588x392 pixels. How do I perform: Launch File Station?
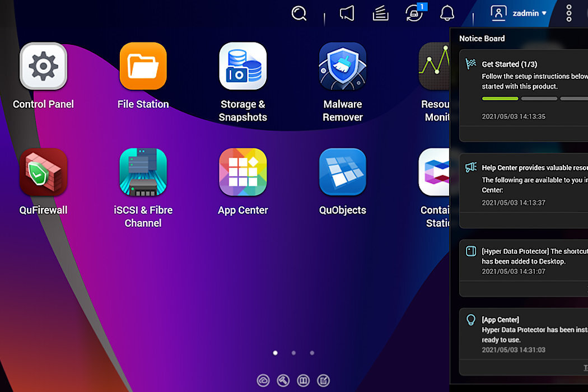[143, 67]
